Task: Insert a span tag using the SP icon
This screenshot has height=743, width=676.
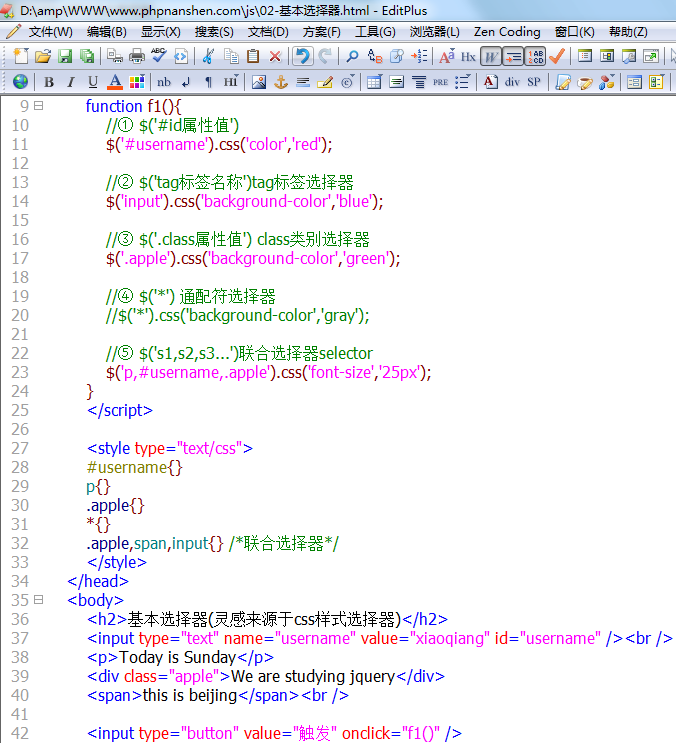Action: click(534, 82)
